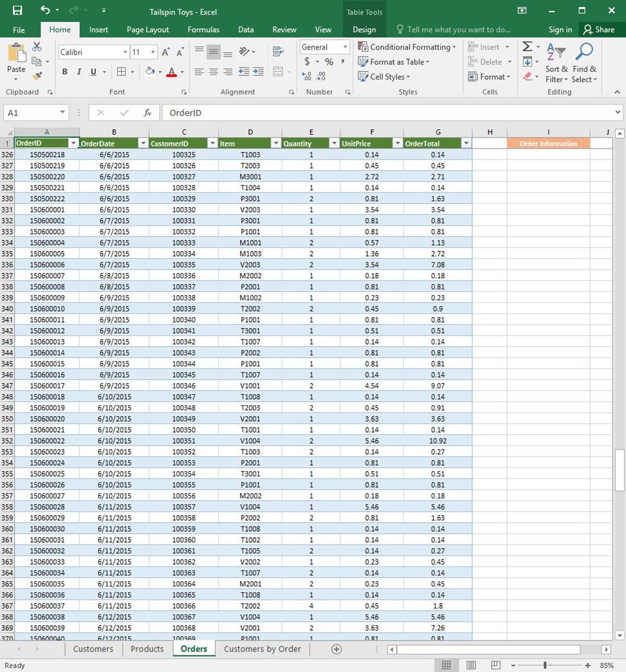626x672 pixels.
Task: Click the Share button
Action: (598, 30)
